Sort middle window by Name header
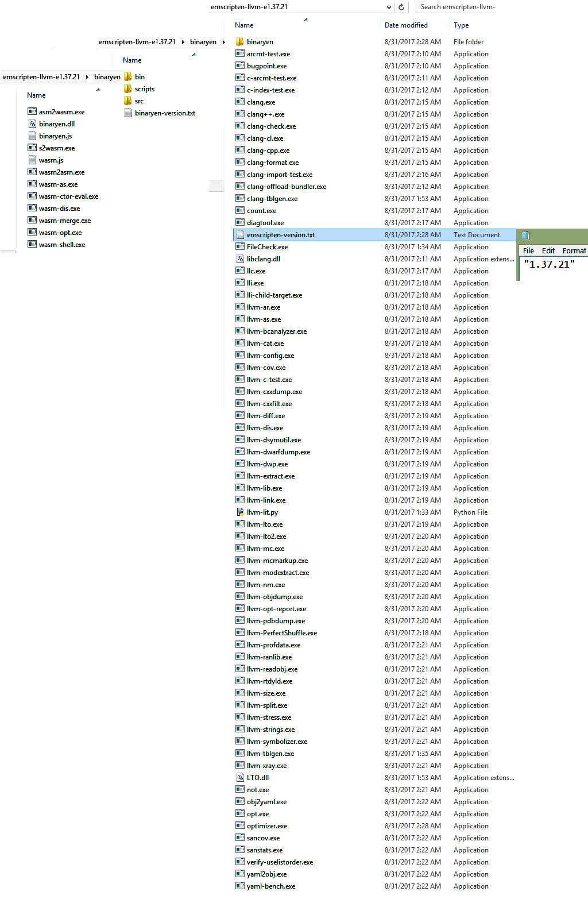This screenshot has height=903, width=588. pyautogui.click(x=132, y=60)
